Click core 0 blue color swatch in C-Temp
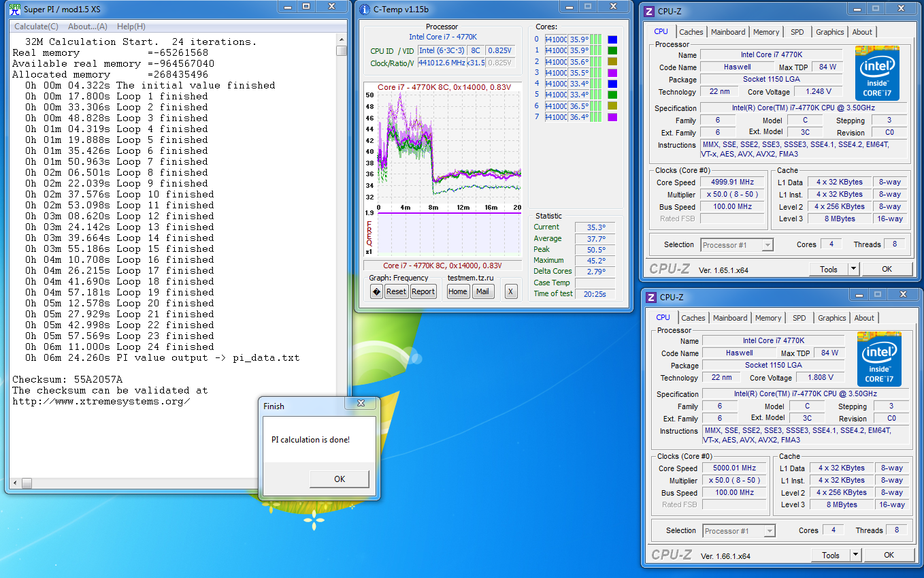Screen dimensions: 924x578 coord(612,39)
